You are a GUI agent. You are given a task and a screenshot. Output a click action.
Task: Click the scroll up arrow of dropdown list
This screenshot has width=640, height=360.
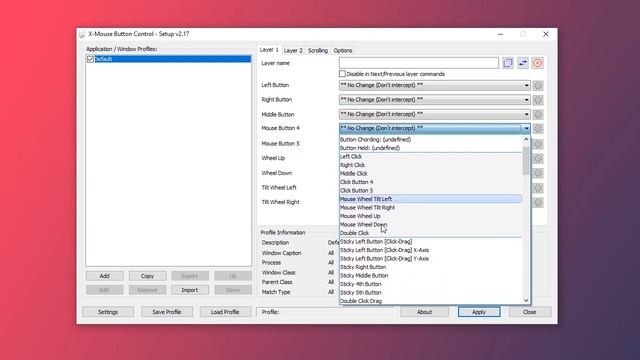[526, 140]
